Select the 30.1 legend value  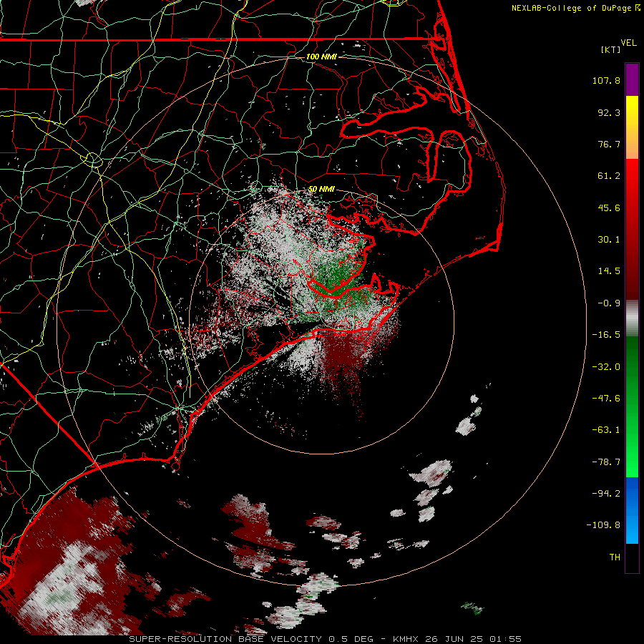point(609,240)
